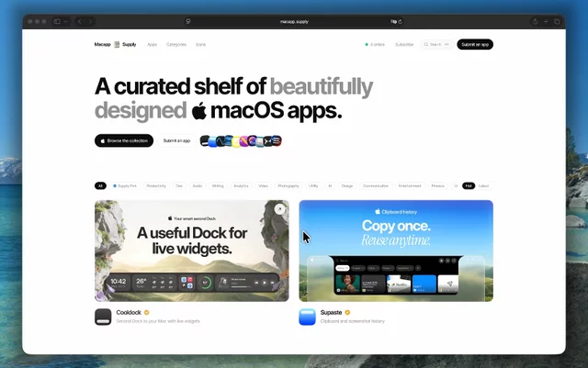
Task: Open the Categories nav link
Action: pyautogui.click(x=176, y=45)
